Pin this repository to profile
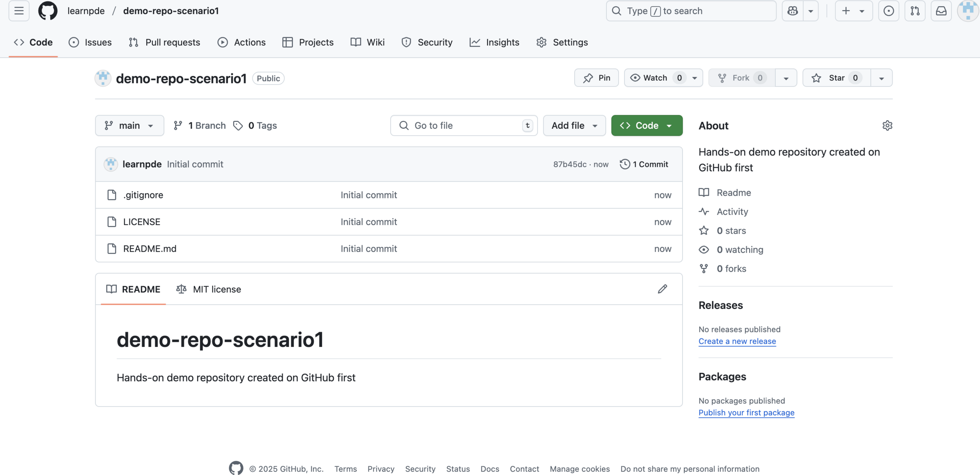 pos(596,78)
